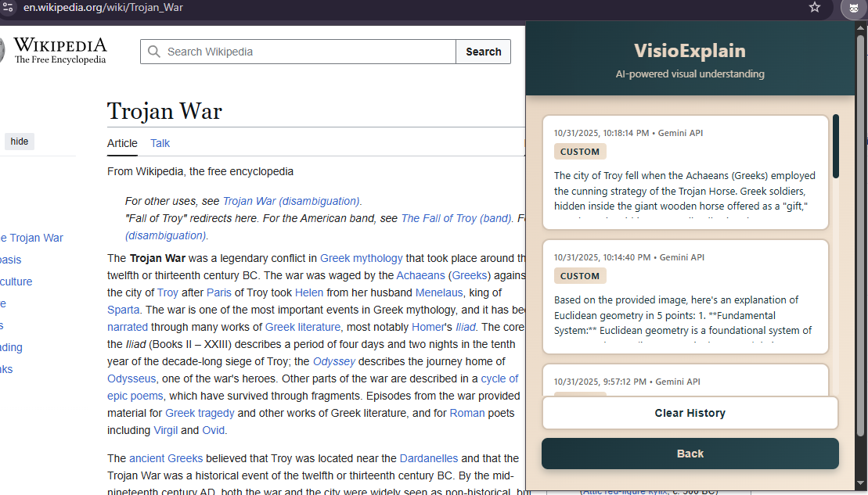This screenshot has width=868, height=495.
Task: Focus the Search Wikipedia input field
Action: pyautogui.click(x=298, y=52)
